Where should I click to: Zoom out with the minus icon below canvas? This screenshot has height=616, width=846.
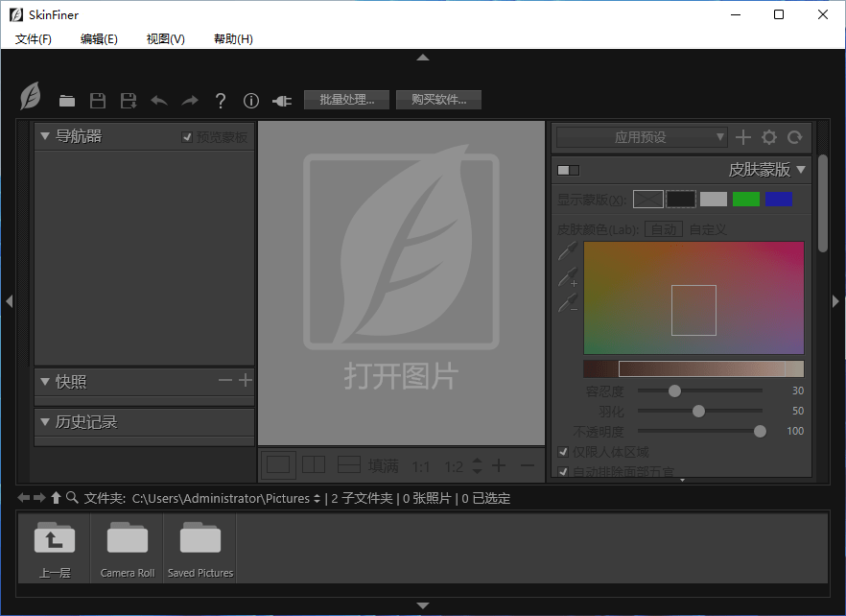[x=528, y=464]
